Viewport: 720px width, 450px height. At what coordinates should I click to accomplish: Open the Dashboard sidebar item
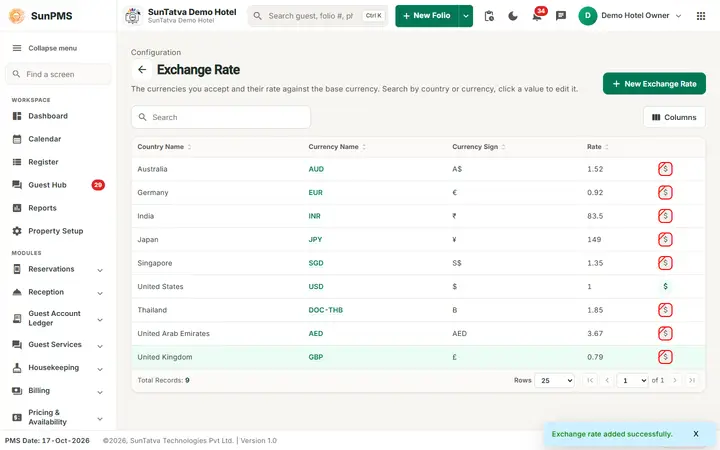(x=58, y=116)
